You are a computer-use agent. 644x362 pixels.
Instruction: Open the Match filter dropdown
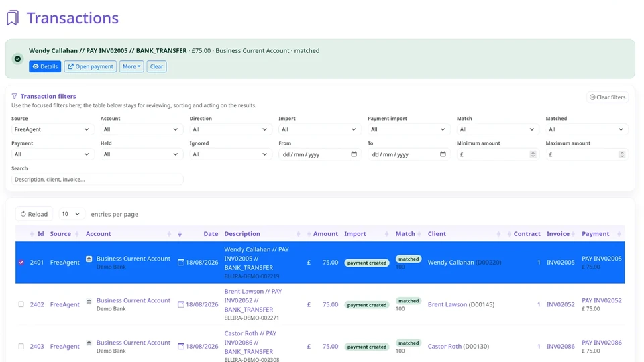coord(497,129)
